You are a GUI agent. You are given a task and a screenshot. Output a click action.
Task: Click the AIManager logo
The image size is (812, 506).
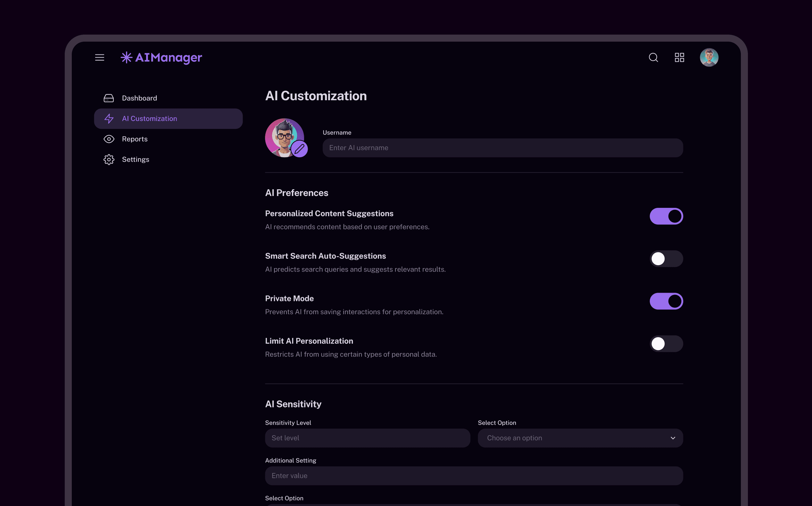coord(162,58)
